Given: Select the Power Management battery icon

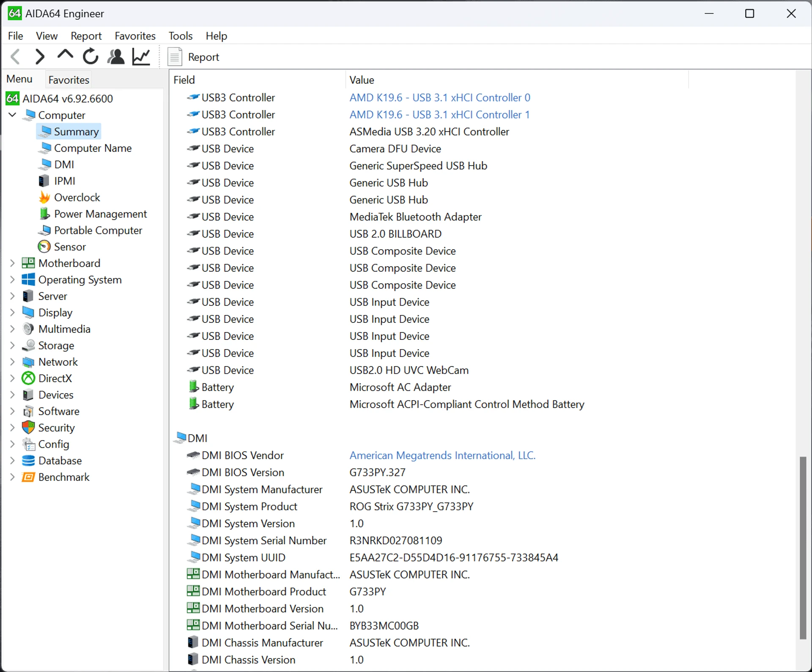Looking at the screenshot, I should pos(44,214).
